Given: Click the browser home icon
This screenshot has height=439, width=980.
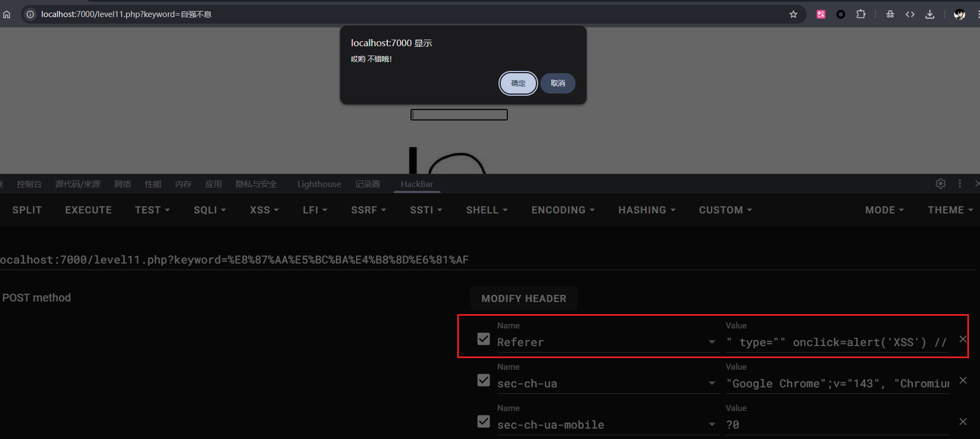Looking at the screenshot, I should coord(7,14).
